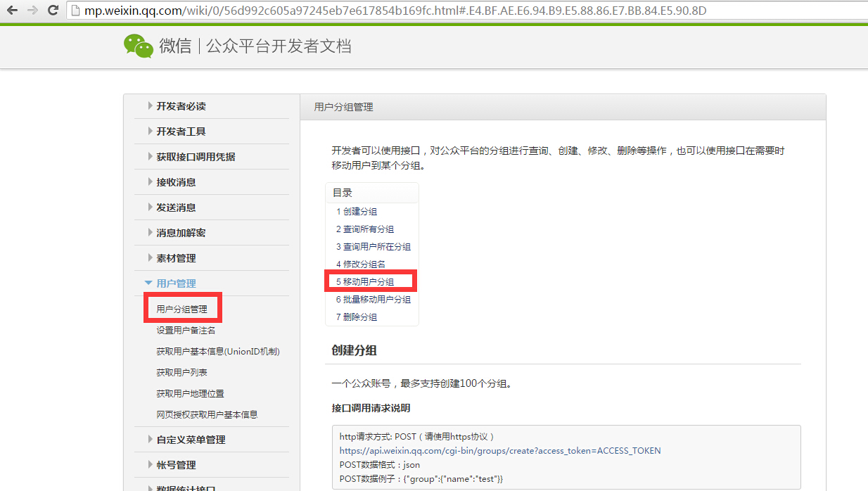Viewport: 868px width, 491px height.
Task: Open 接收消息 in the sidebar
Action: pyautogui.click(x=176, y=182)
